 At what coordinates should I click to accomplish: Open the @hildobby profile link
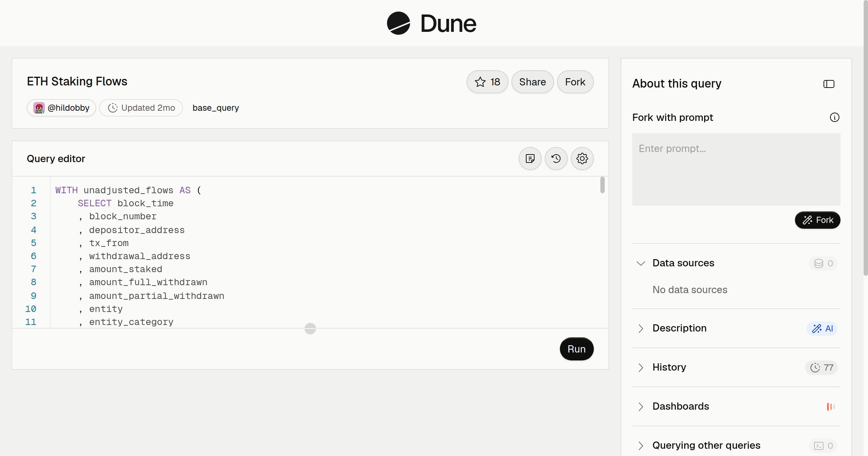point(61,108)
